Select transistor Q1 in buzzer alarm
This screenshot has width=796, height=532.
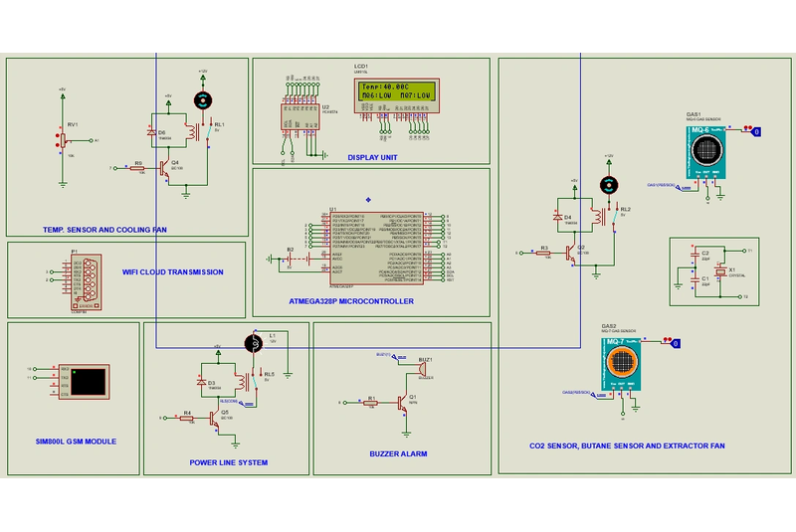(x=403, y=403)
